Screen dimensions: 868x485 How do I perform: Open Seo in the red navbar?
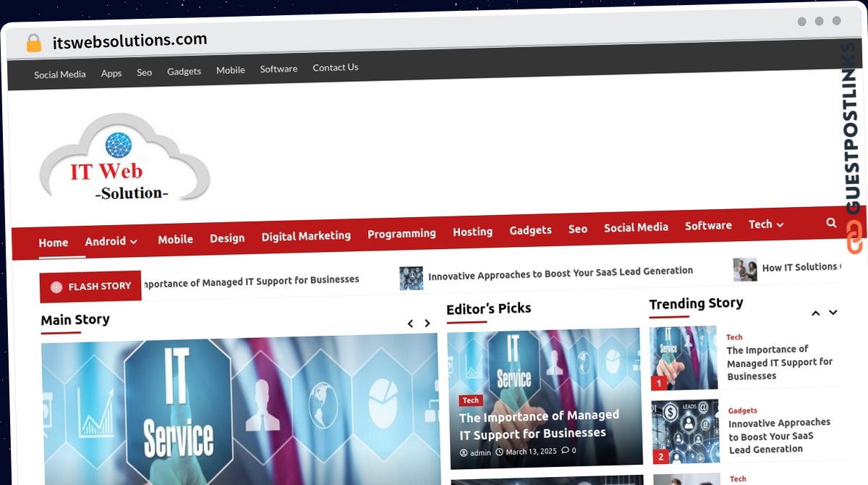pos(578,229)
